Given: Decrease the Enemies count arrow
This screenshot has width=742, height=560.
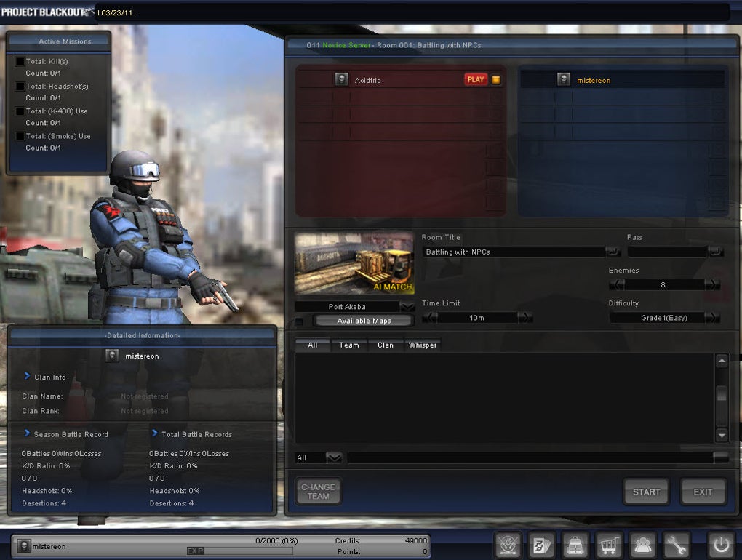Looking at the screenshot, I should tap(617, 285).
